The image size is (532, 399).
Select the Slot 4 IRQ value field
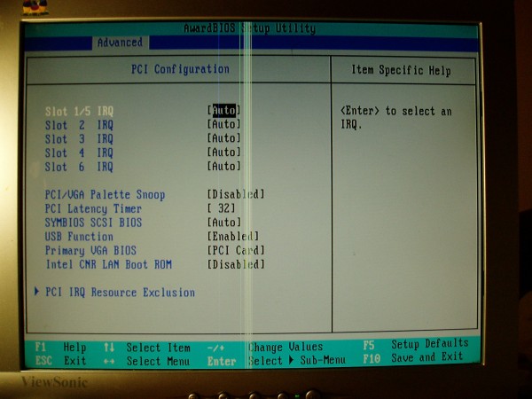pyautogui.click(x=224, y=153)
